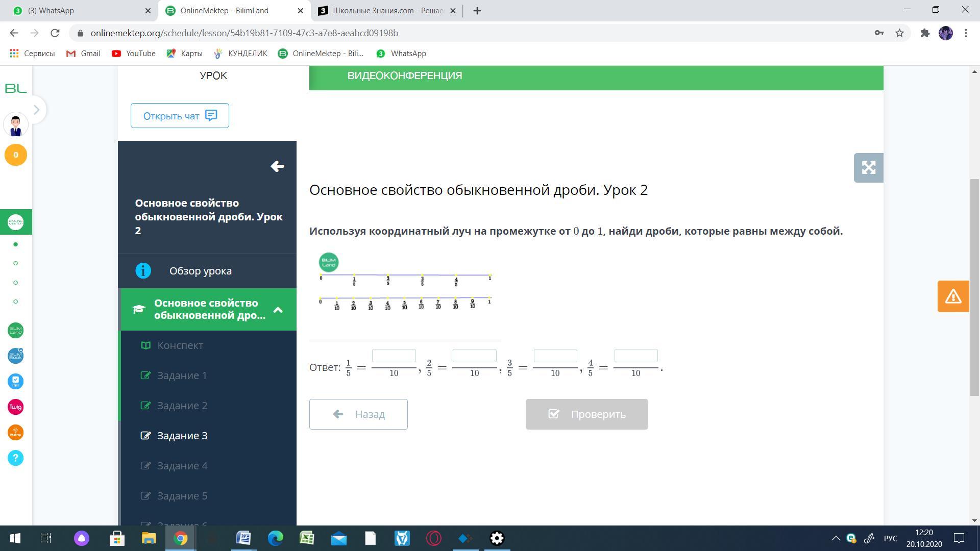The image size is (980, 551).
Task: Click the orange points counter badge
Action: 15,155
